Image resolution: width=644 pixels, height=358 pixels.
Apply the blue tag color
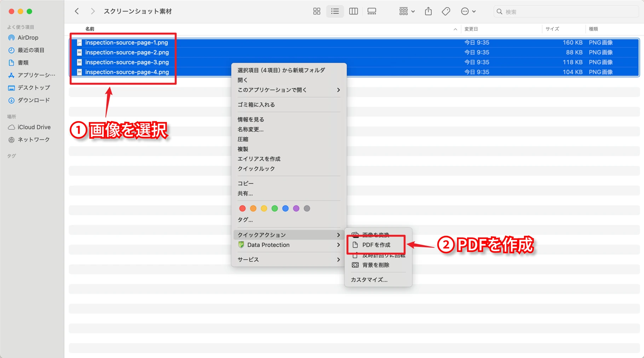(286, 208)
